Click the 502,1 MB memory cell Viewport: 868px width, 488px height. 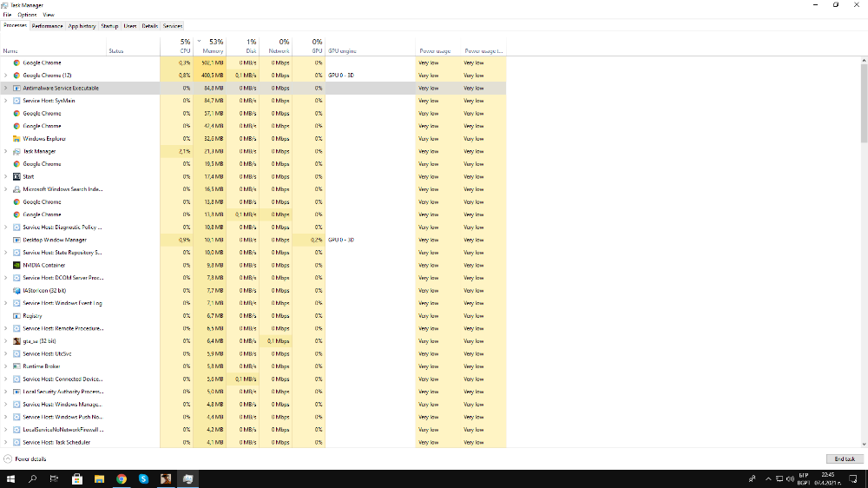click(209, 63)
